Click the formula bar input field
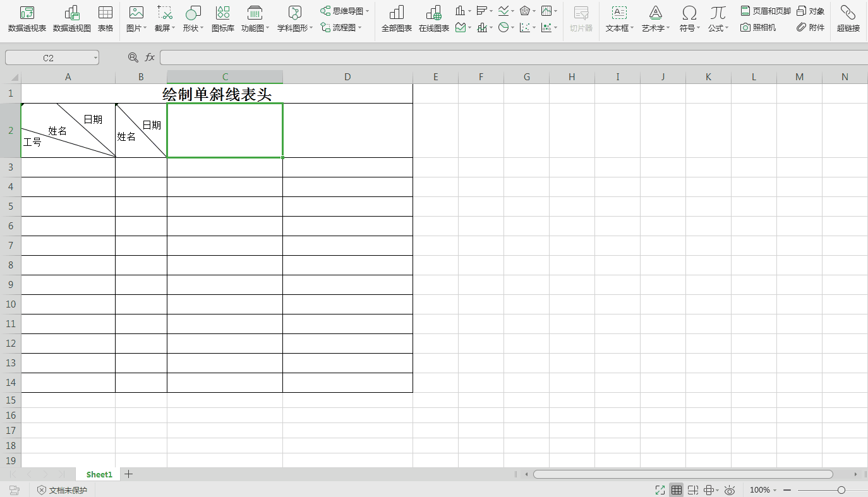The height and width of the screenshot is (497, 868). coord(505,57)
